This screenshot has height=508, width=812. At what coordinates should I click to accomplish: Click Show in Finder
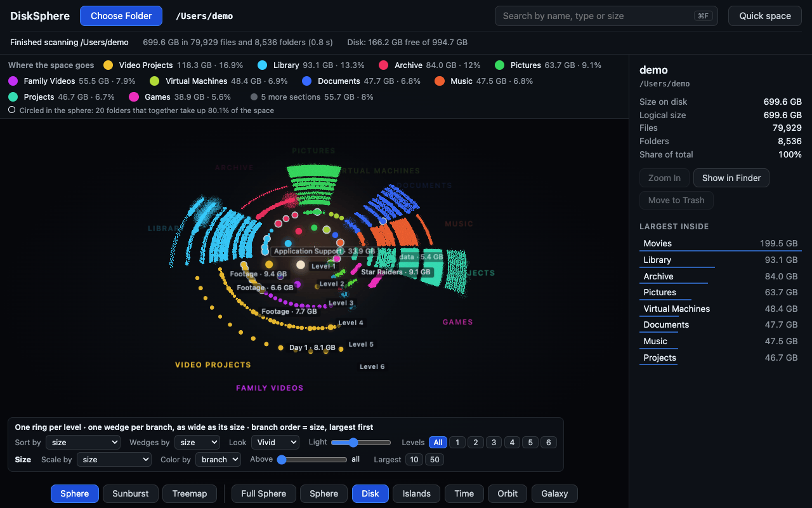pyautogui.click(x=731, y=178)
